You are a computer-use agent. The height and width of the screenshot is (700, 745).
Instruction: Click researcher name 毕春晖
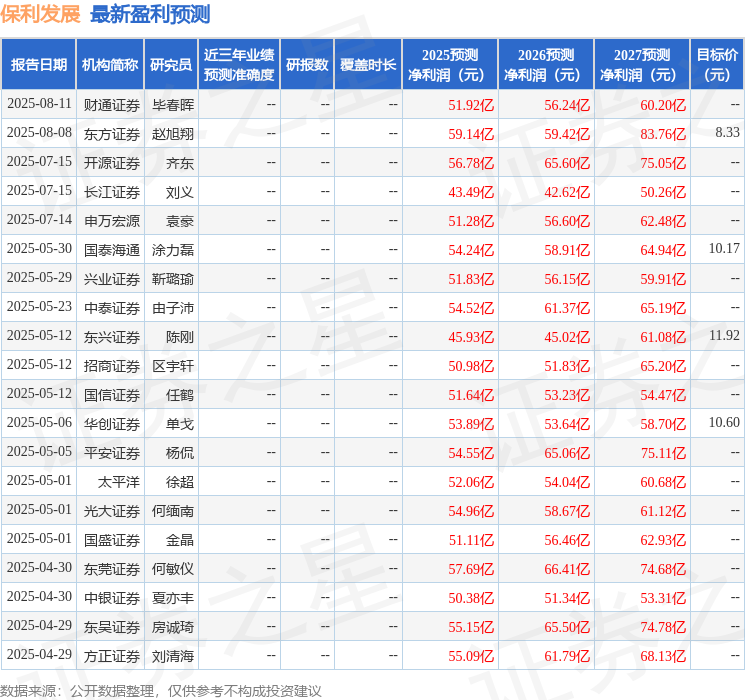coord(173,105)
